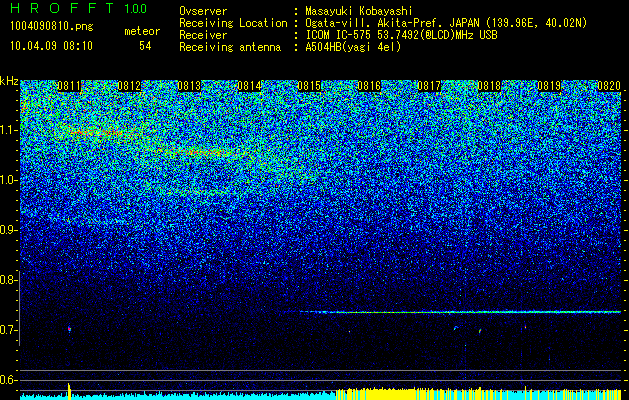Viewport: 629px width, 400px height.
Task: Click the 'Receiver' field label
Action: (x=203, y=35)
